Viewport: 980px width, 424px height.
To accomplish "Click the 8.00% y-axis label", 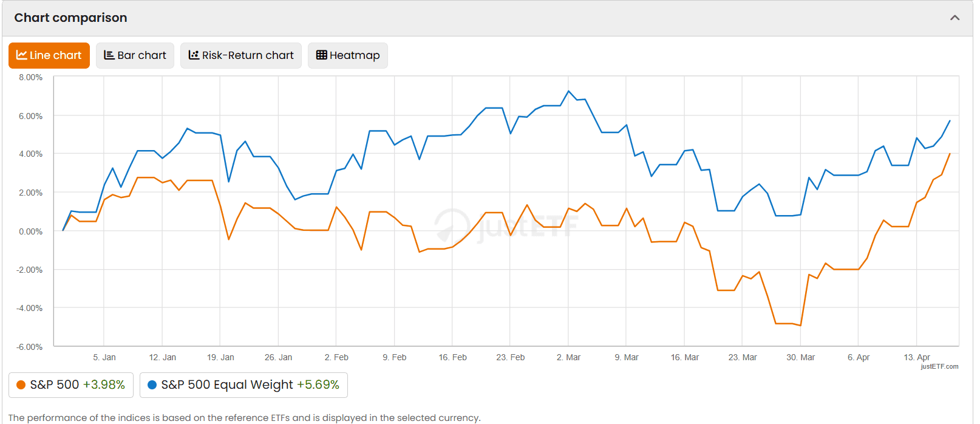I will coord(30,77).
